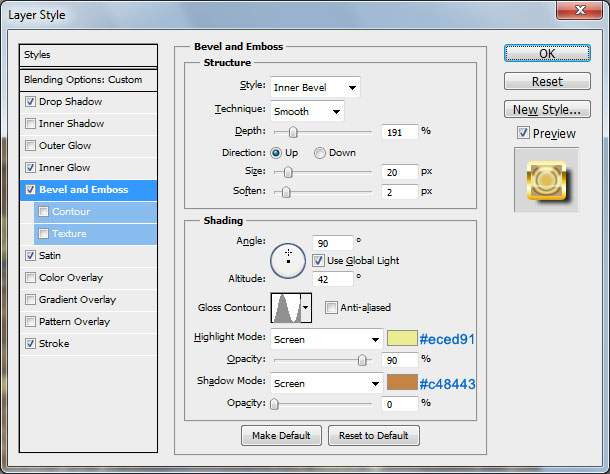This screenshot has height=474, width=610.
Task: Click the Size value field
Action: tap(400, 172)
